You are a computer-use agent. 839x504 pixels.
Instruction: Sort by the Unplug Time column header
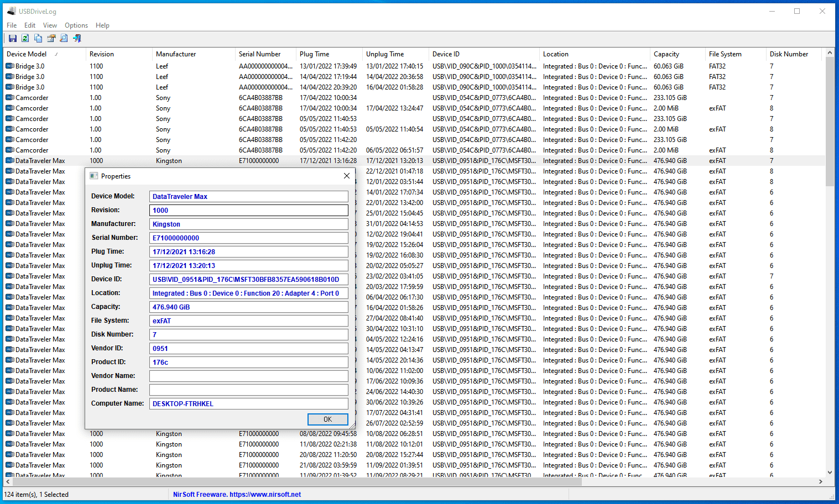pos(395,54)
